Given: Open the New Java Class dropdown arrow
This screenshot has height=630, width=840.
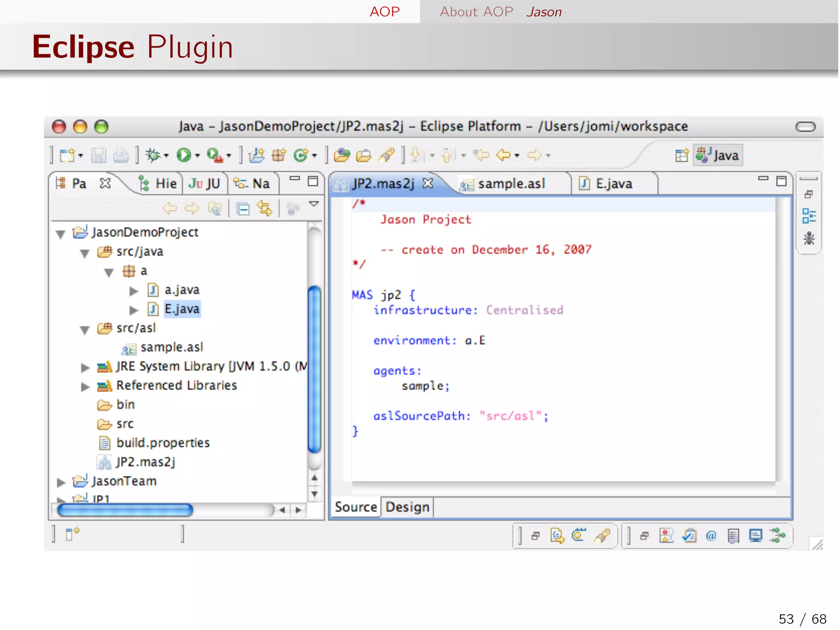Looking at the screenshot, I should [315, 156].
